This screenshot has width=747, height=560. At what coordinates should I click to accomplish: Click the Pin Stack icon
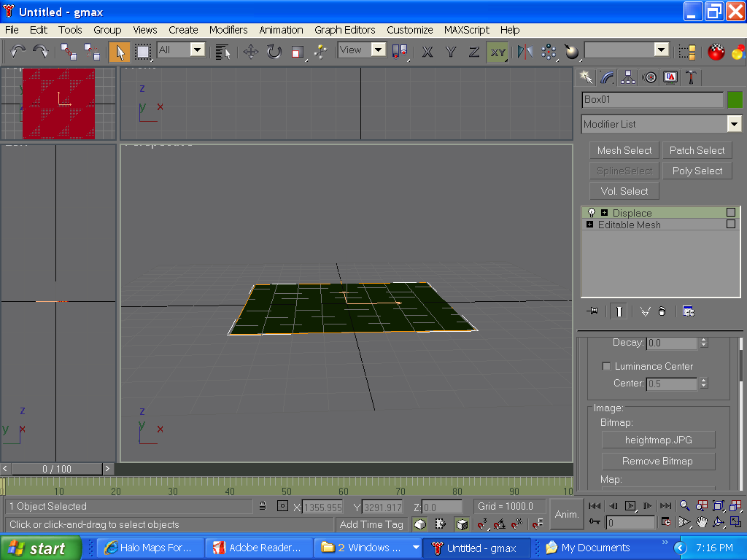coord(592,311)
